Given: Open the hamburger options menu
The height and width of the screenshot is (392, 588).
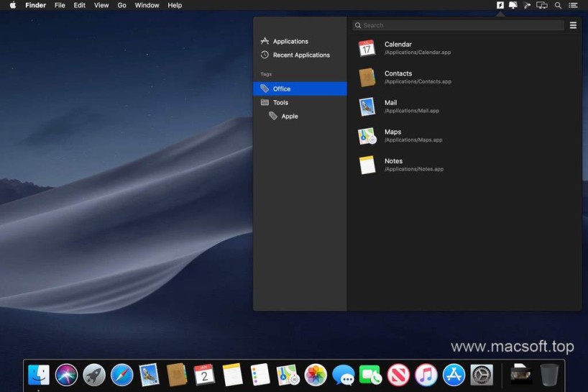Looking at the screenshot, I should click(x=573, y=25).
